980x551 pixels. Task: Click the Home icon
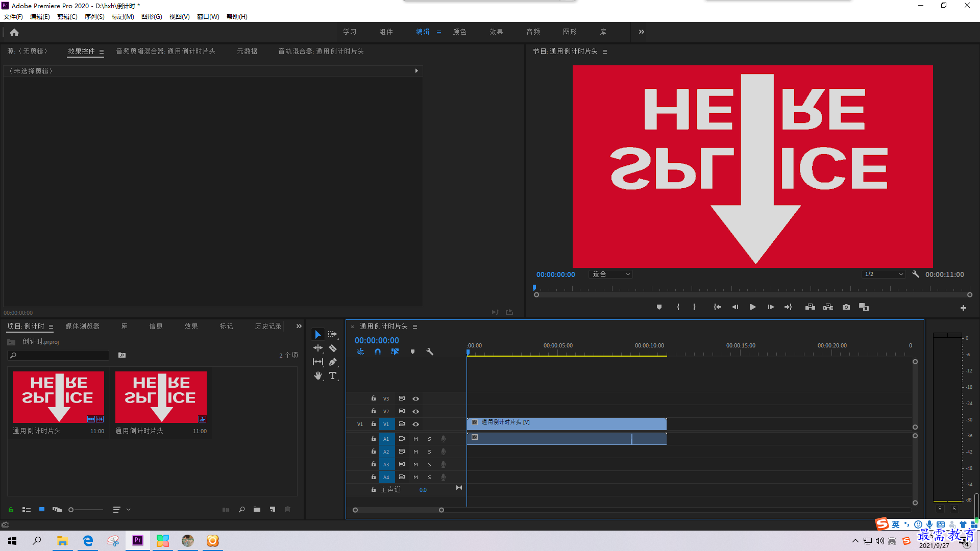(x=14, y=32)
